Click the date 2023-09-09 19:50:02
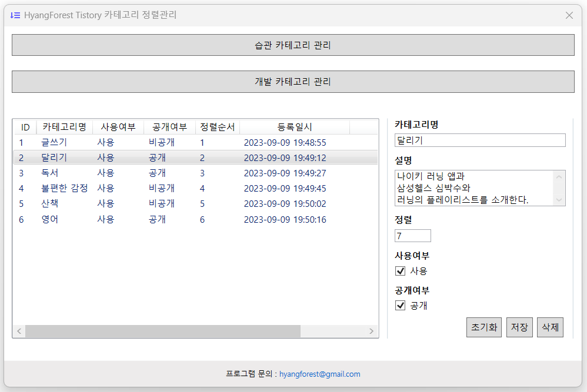Image resolution: width=587 pixels, height=392 pixels. (285, 204)
